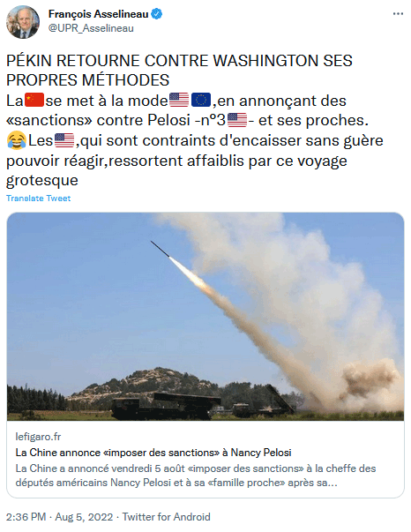Click the Twitter for Android source label
Viewport: 411px width, 532px height.
point(166,517)
